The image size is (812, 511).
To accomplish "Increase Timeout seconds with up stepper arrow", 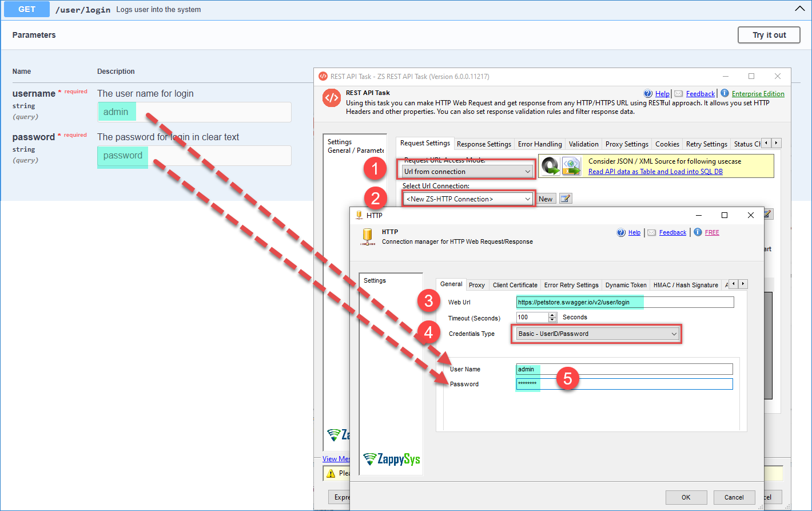I will pos(552,315).
